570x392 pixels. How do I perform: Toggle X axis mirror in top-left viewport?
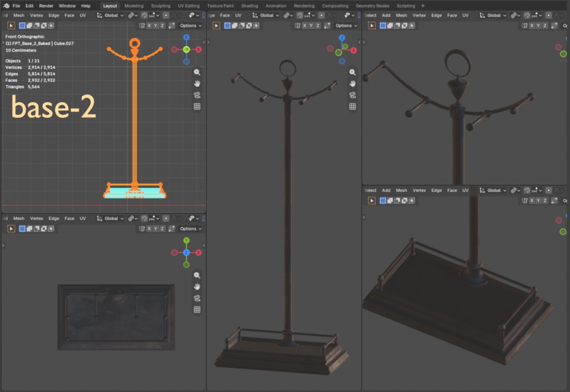coord(149,26)
